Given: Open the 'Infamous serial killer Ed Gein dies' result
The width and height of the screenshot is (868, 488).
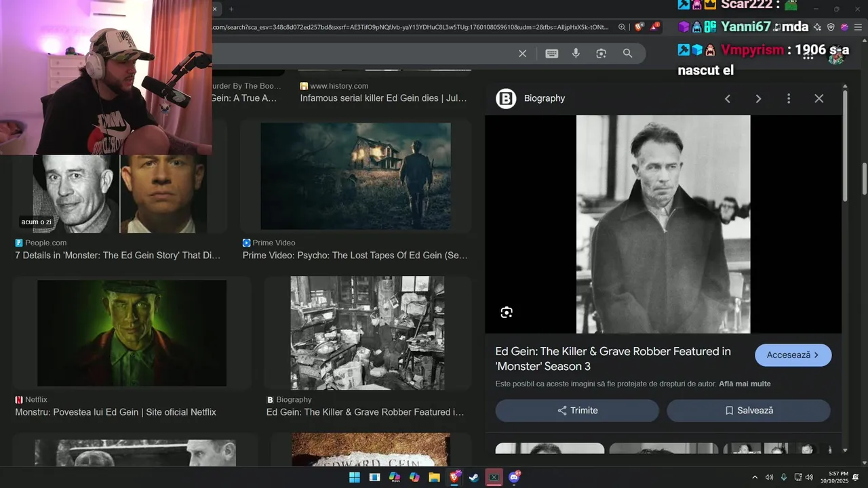Looking at the screenshot, I should [x=384, y=98].
